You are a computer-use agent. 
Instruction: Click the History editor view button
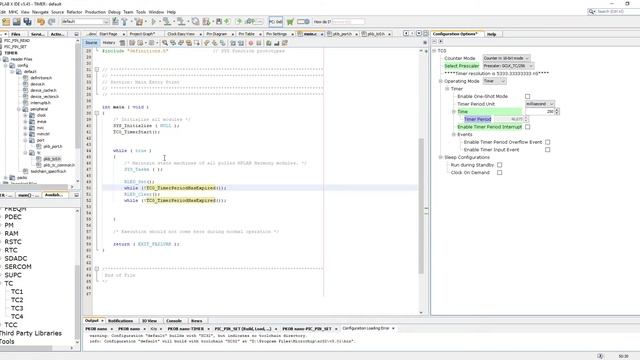point(109,43)
